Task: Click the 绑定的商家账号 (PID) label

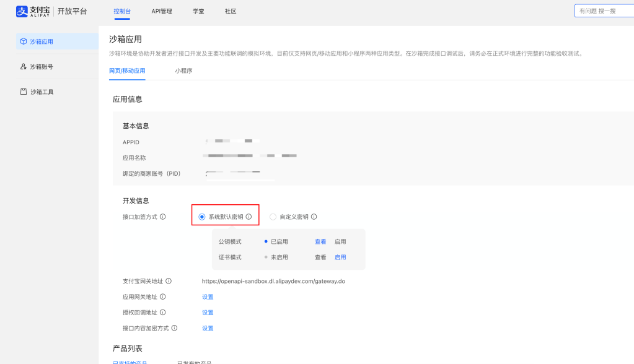Action: tap(152, 174)
